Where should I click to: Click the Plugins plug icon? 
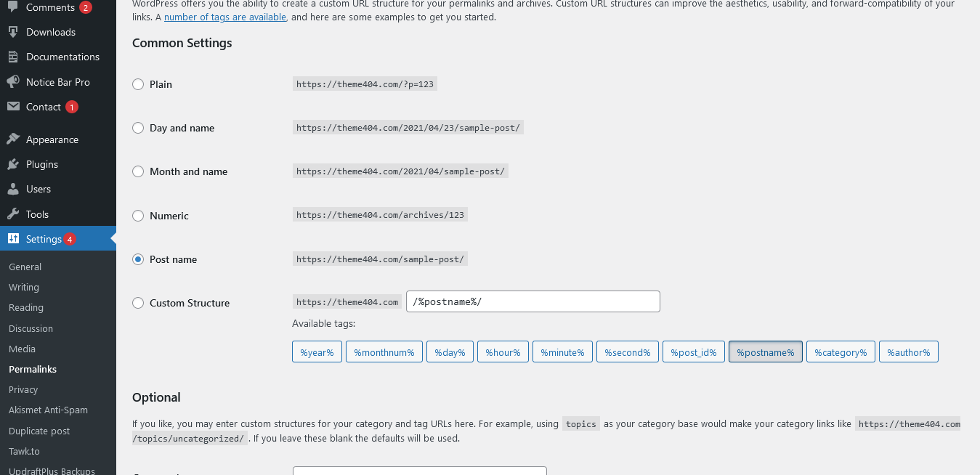(x=13, y=164)
